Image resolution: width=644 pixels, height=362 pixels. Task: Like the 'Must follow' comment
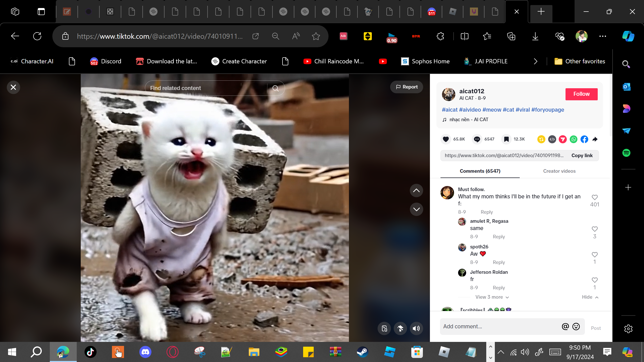point(594,197)
